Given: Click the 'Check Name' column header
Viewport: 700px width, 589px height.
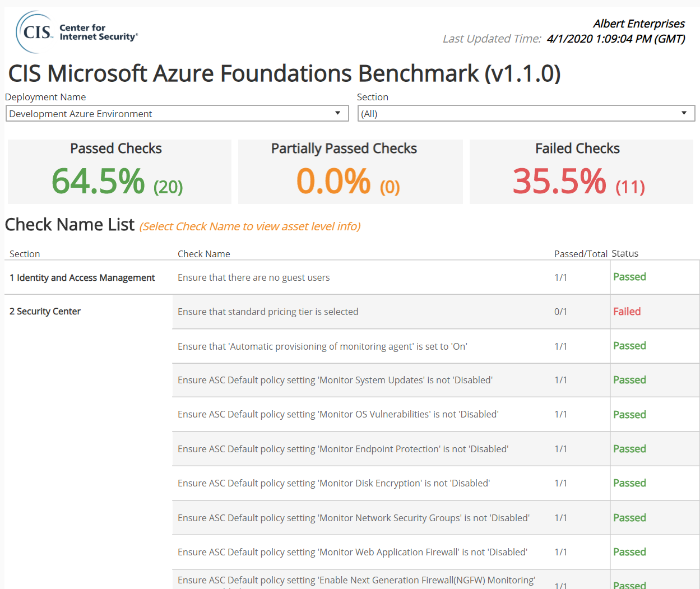Looking at the screenshot, I should click(204, 254).
